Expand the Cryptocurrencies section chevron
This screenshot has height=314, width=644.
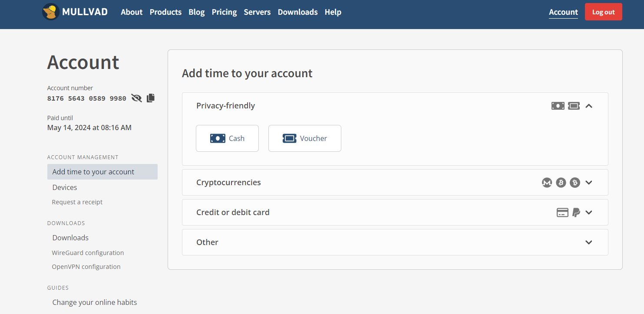[x=589, y=183]
